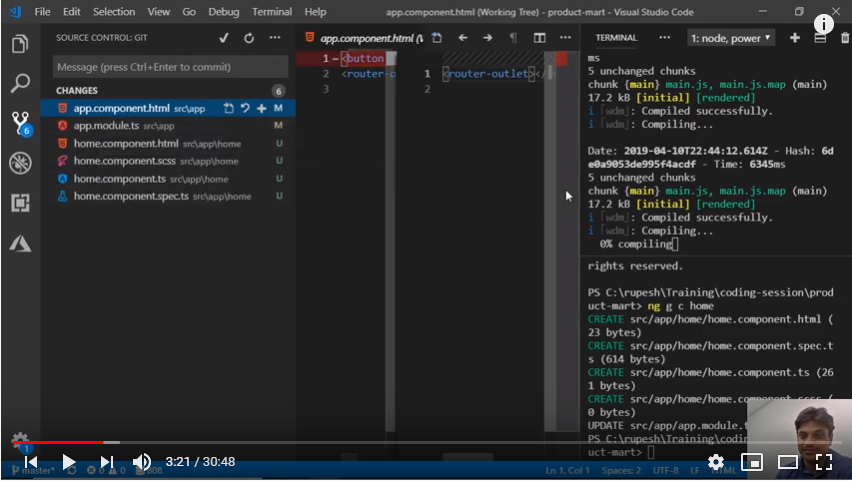
Task: Click the changes count badge 6
Action: [278, 91]
